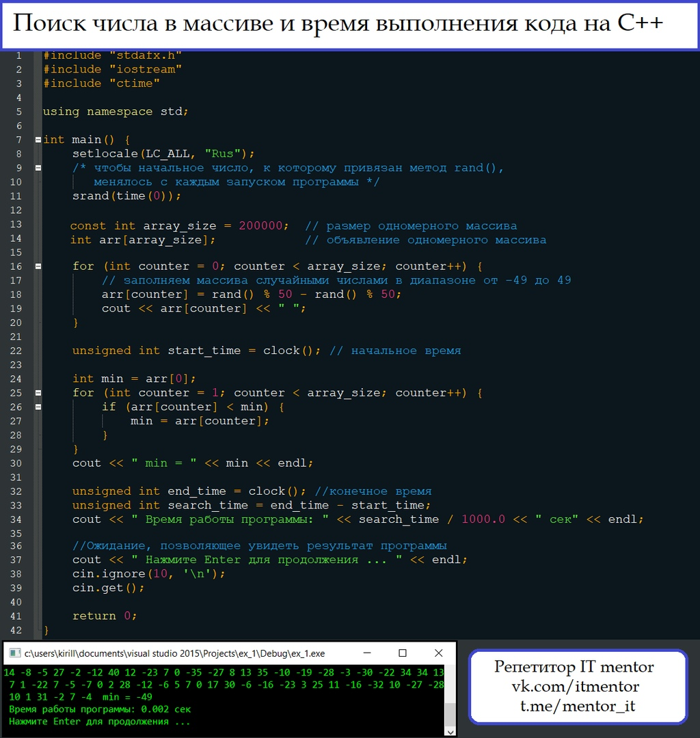Click the 1000.0 value on line 34
Image resolution: width=700 pixels, height=738 pixels.
tap(483, 519)
